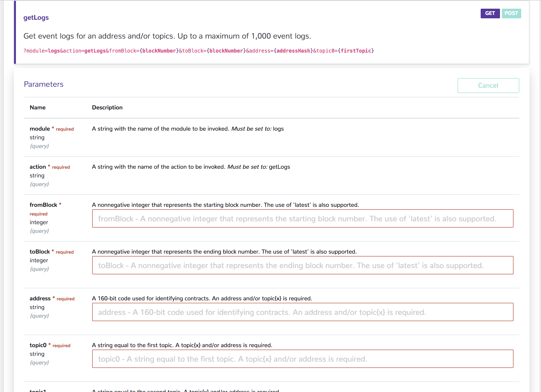Click module description 'Must be set to: logs'
Screen dimensions: 541x392
click(257, 129)
